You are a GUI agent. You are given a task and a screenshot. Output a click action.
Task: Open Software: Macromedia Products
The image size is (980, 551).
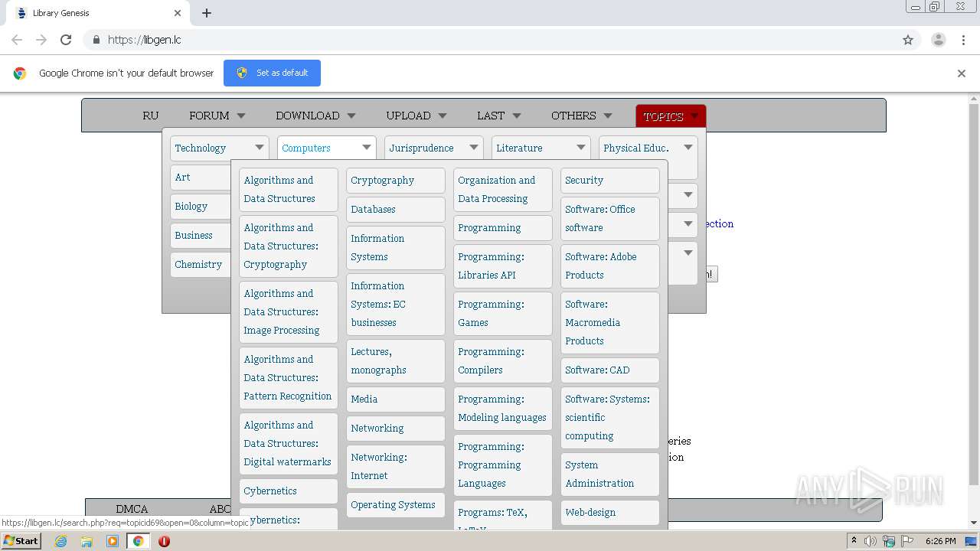coord(610,322)
